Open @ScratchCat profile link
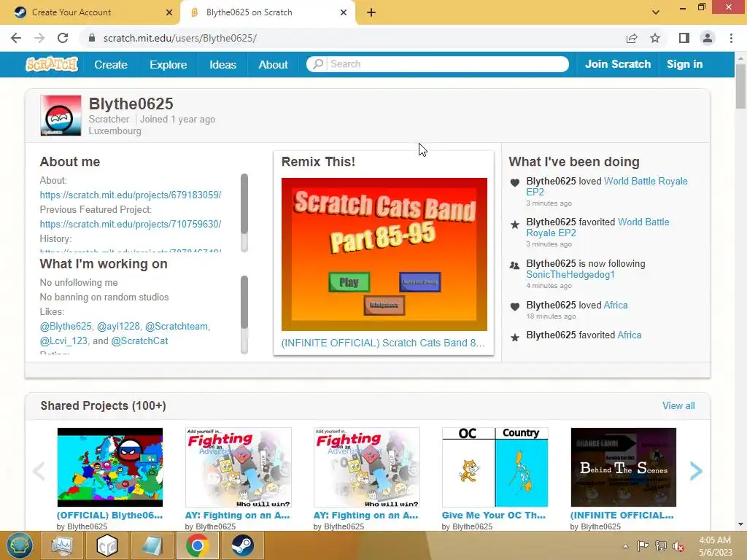This screenshot has height=560, width=747. click(139, 341)
